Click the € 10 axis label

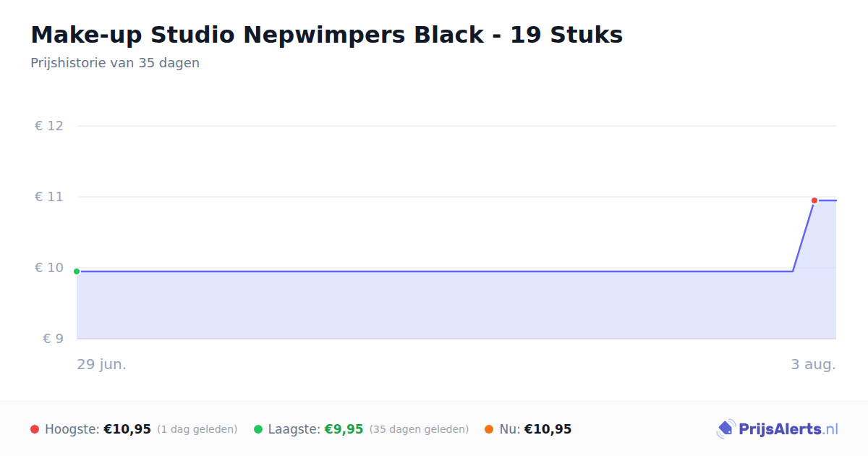tap(49, 268)
